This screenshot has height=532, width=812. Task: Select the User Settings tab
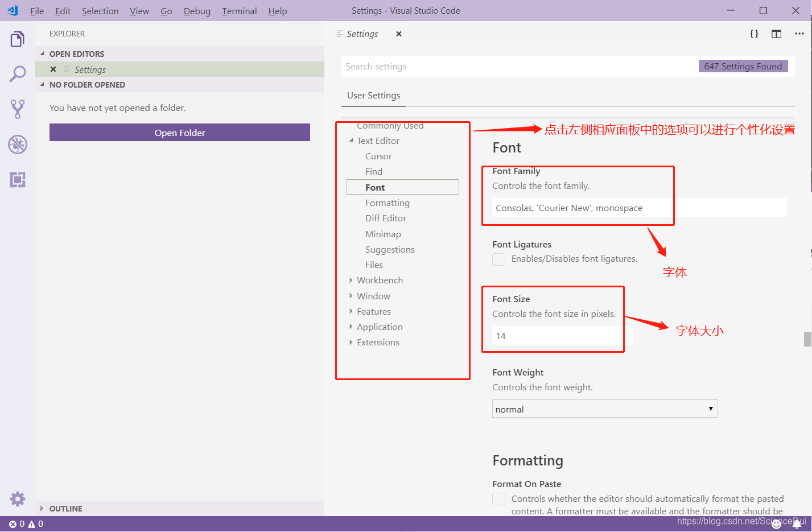(x=374, y=96)
